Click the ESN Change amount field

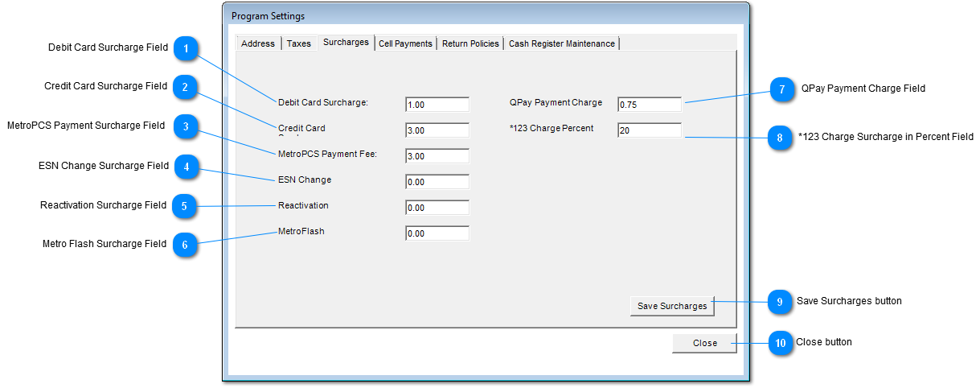tap(437, 182)
